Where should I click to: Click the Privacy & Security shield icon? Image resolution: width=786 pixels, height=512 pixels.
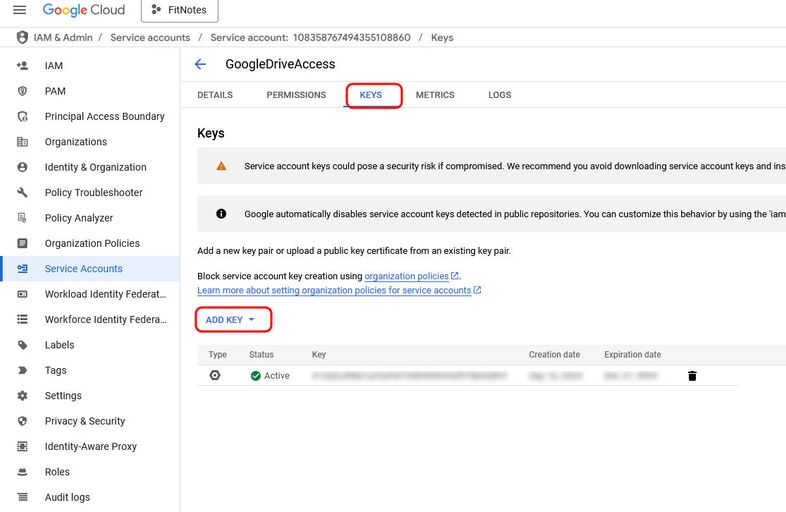pyautogui.click(x=23, y=421)
